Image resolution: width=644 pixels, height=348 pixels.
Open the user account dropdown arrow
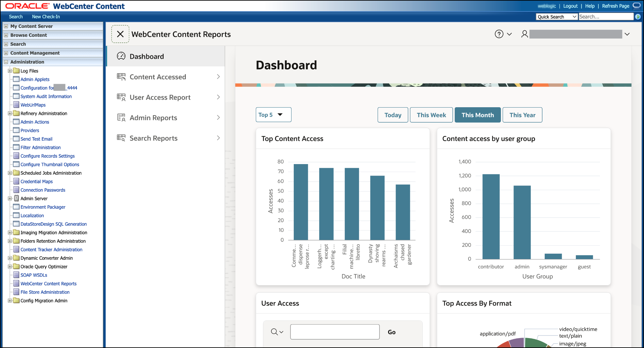[627, 34]
